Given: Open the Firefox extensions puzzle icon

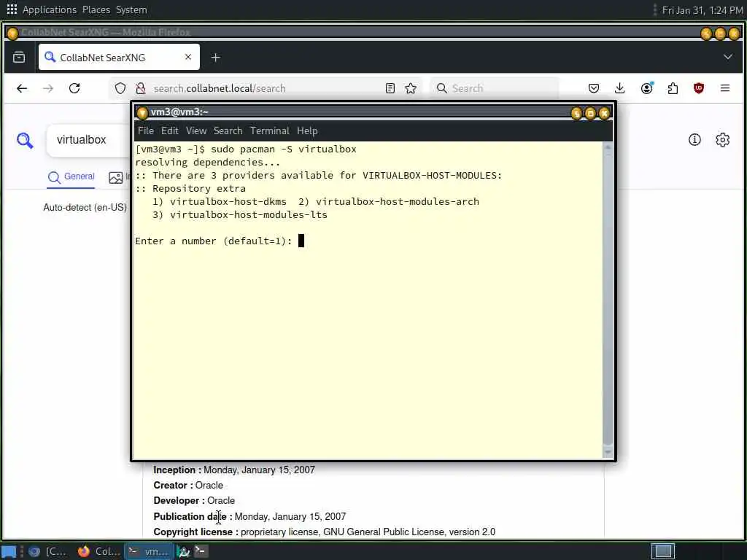Looking at the screenshot, I should 673,88.
